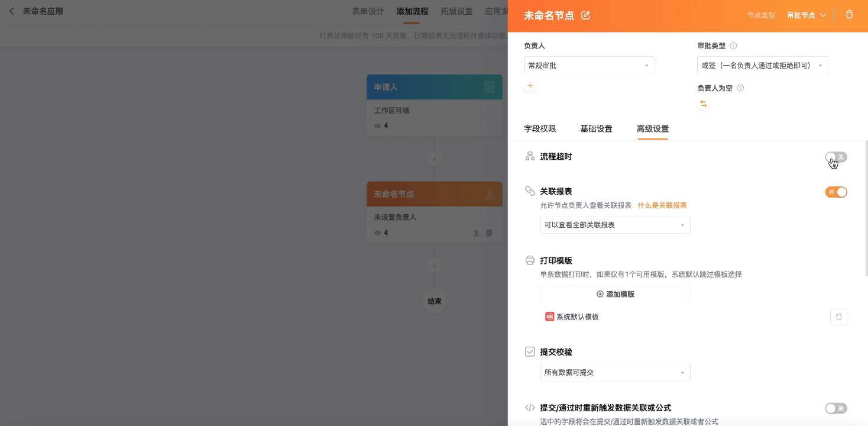
Task: Select the 添加流程 tab
Action: pyautogui.click(x=412, y=11)
